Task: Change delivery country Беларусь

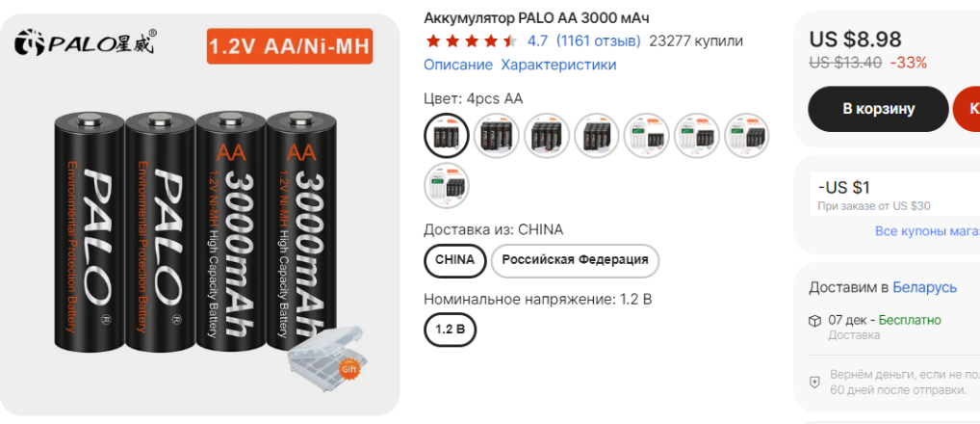Action: coord(924,288)
